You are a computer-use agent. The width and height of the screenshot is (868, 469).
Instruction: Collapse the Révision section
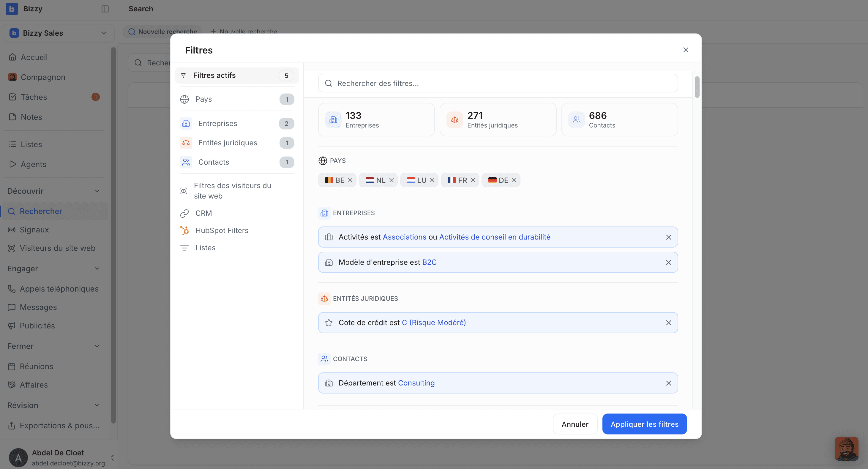click(x=97, y=405)
